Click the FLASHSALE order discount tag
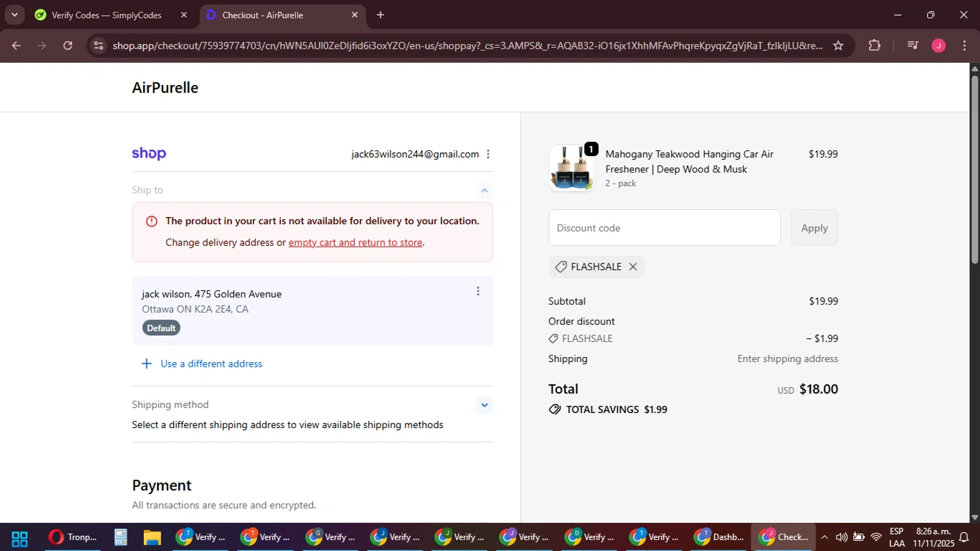 (581, 339)
